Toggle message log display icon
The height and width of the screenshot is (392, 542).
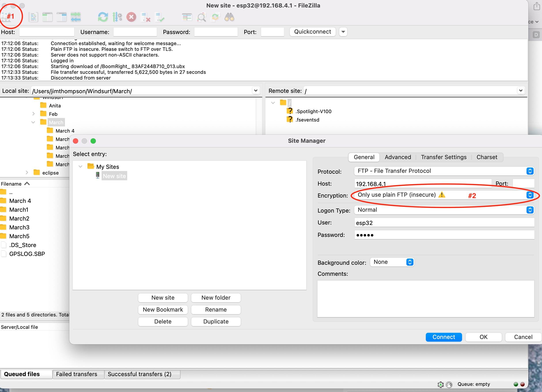[33, 17]
